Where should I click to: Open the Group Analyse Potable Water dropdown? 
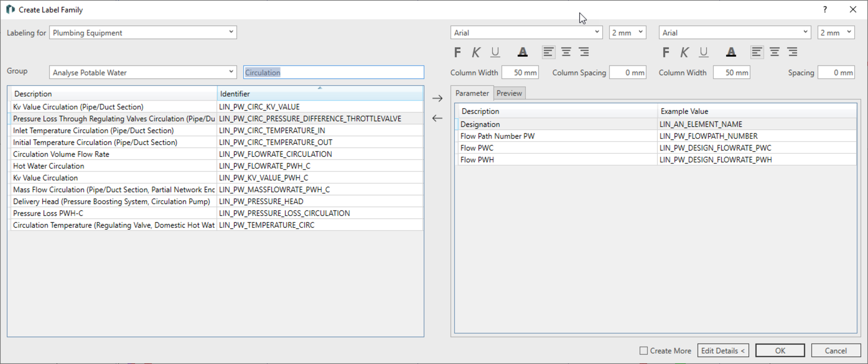[143, 72]
